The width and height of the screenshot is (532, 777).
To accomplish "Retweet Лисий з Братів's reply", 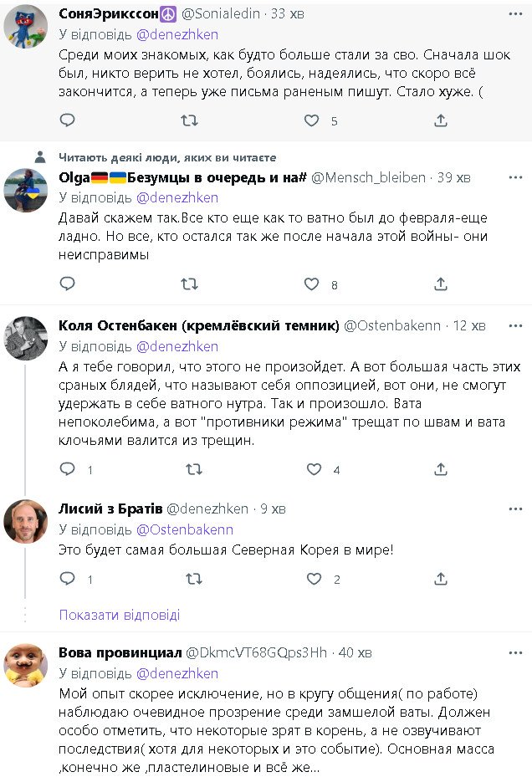I will click(192, 579).
